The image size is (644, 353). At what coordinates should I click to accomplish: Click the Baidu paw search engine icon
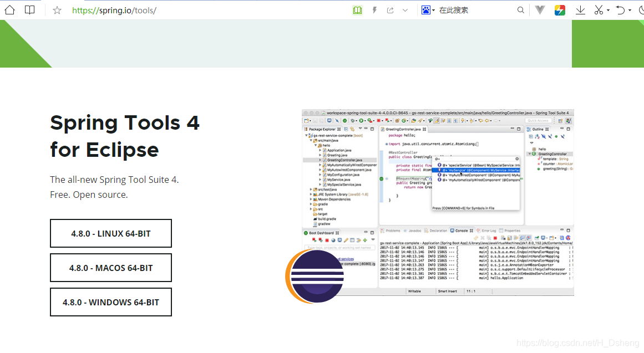[426, 11]
